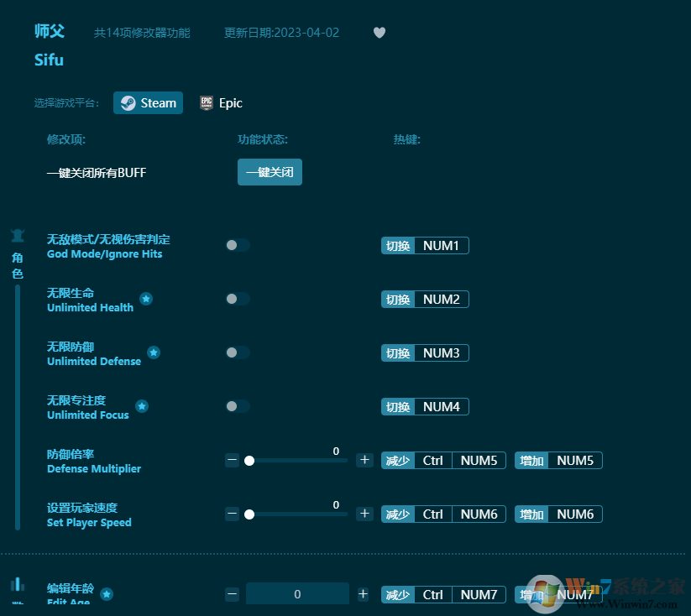This screenshot has height=616, width=691.
Task: Click the character category icon in sidebar
Action: pos(18,236)
